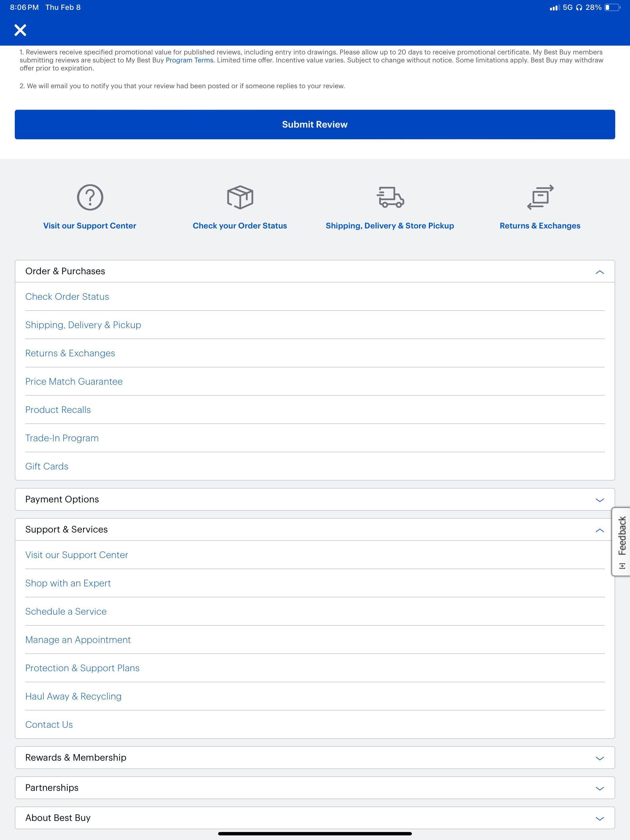Viewport: 630px width, 840px height.
Task: Collapse the Order & Purchases section
Action: pos(599,272)
